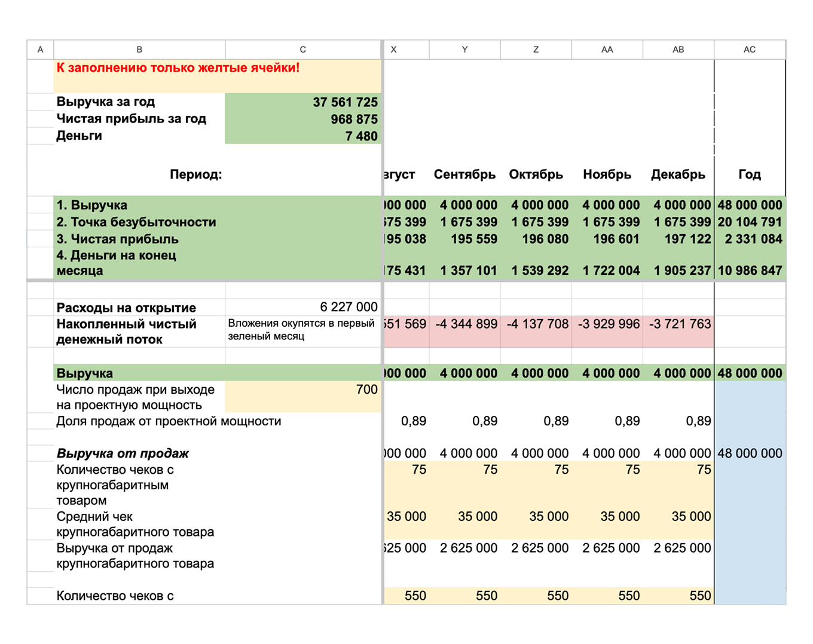Image resolution: width=813 pixels, height=644 pixels.
Task: Select column header C
Action: click(302, 50)
